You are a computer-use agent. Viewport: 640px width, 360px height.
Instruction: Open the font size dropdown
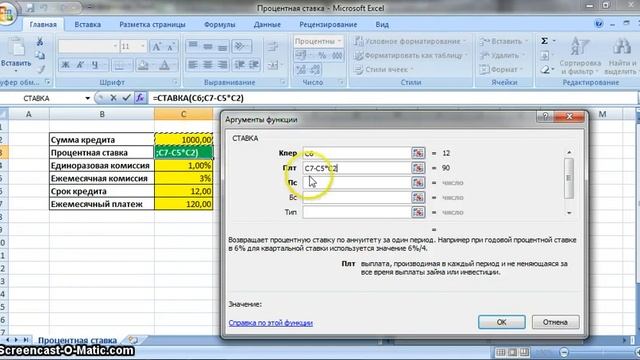point(142,47)
